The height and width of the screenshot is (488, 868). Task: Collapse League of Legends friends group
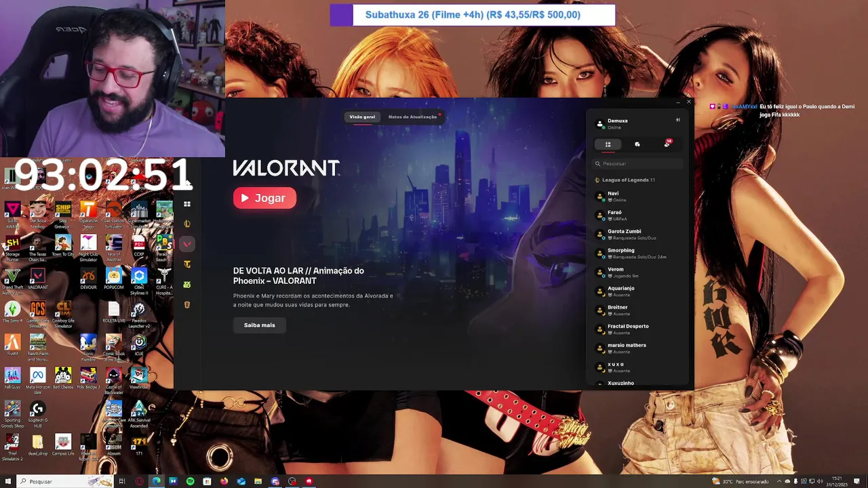click(625, 180)
